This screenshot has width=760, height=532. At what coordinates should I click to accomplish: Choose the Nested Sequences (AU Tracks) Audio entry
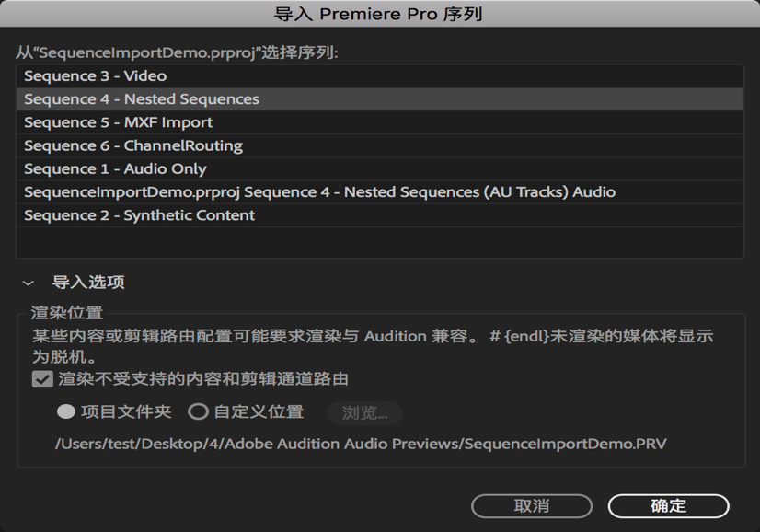tap(319, 191)
